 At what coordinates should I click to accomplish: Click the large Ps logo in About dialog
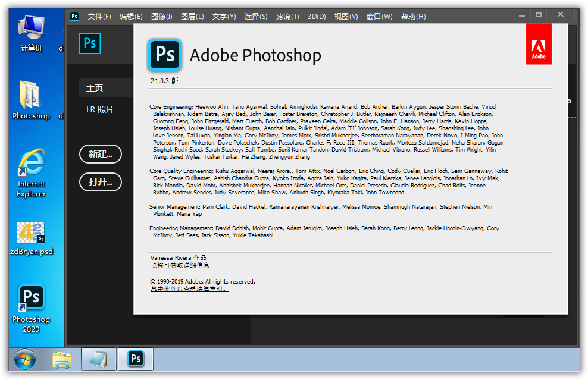click(165, 55)
